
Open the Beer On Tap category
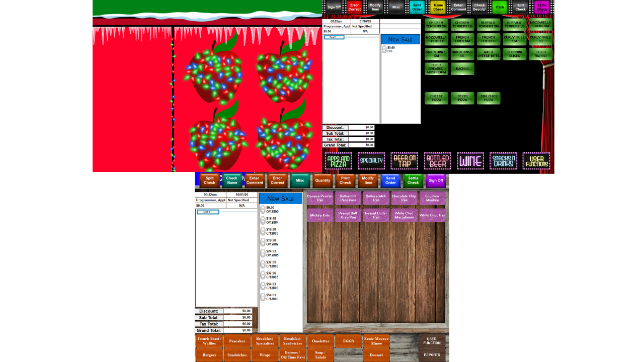(404, 161)
